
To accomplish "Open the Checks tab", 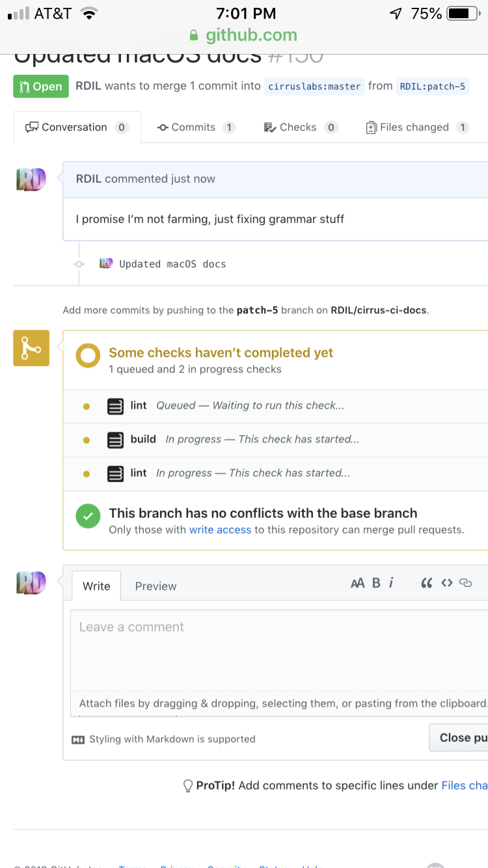I will click(300, 127).
